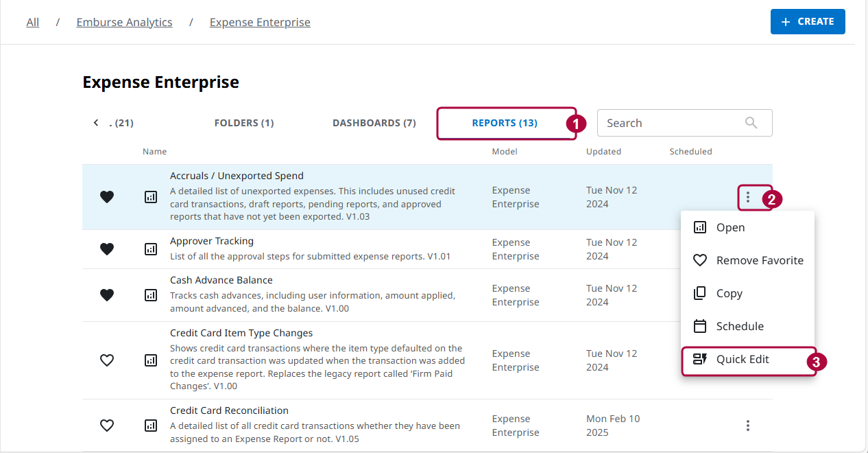The width and height of the screenshot is (868, 453).
Task: Click report icon beside Credit Card Item Type Changes
Action: click(151, 360)
